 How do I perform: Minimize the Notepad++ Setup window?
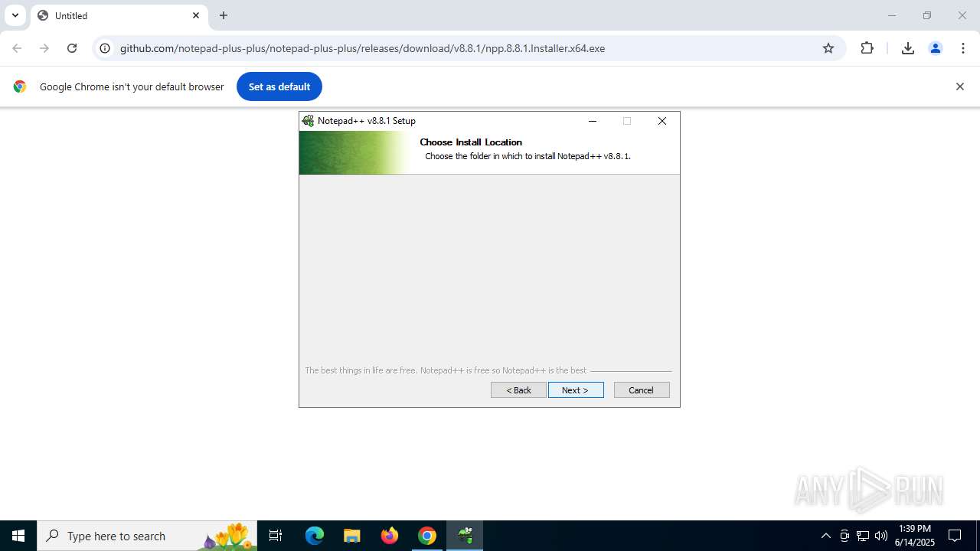point(592,121)
